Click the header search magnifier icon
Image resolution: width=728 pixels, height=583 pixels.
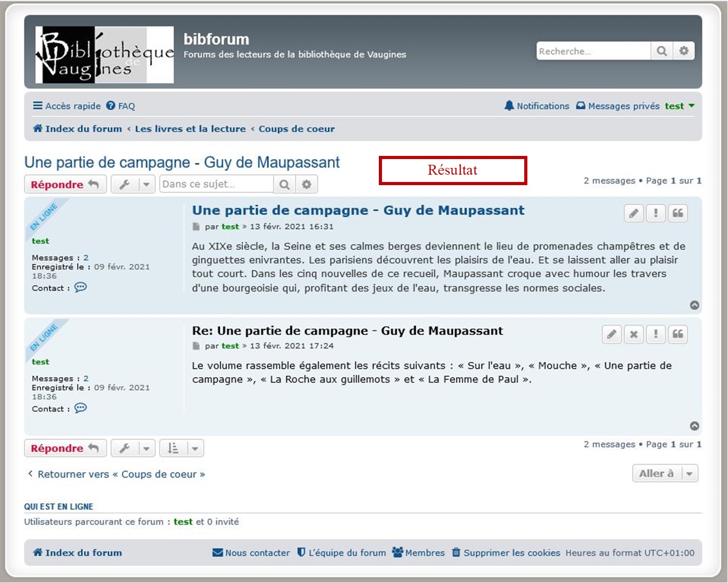662,51
